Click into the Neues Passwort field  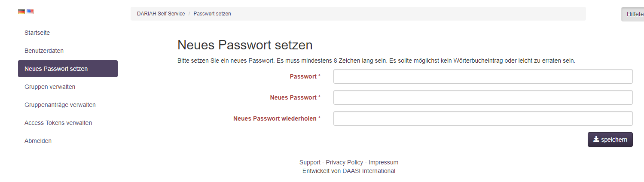[483, 97]
